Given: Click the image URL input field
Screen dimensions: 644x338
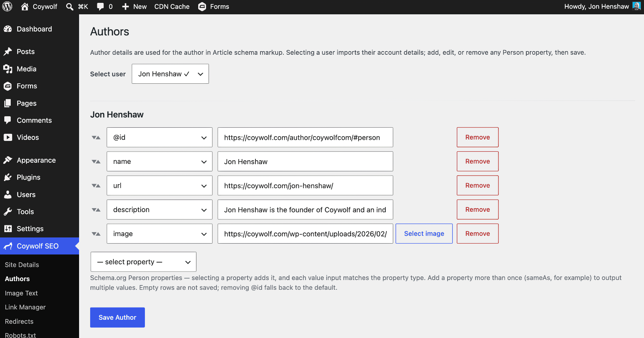Looking at the screenshot, I should 305,234.
